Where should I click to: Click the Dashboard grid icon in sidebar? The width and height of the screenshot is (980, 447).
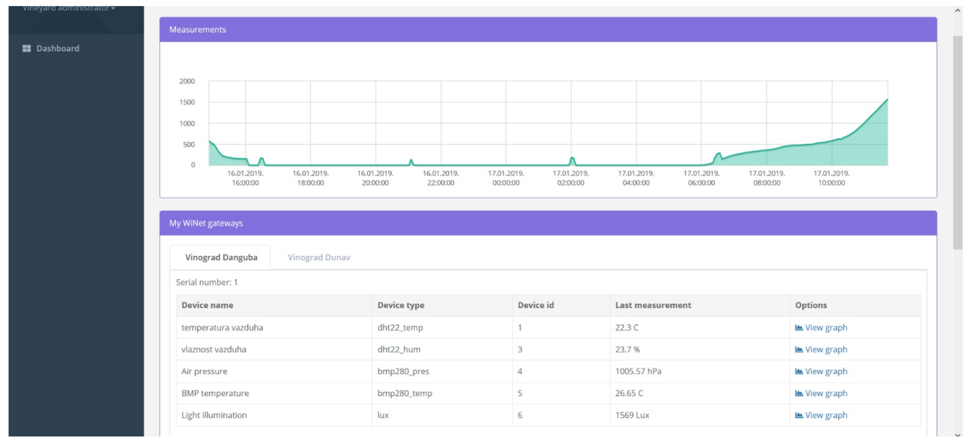26,48
